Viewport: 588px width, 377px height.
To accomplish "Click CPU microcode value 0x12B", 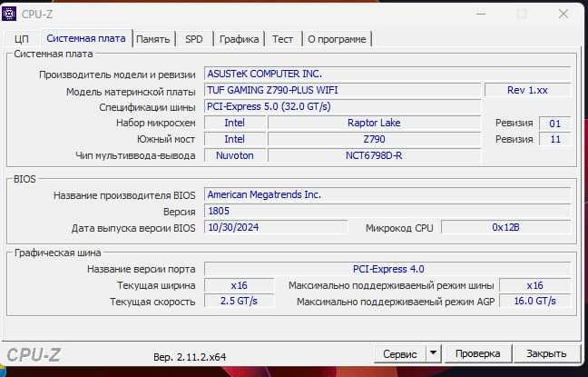I will (x=505, y=227).
